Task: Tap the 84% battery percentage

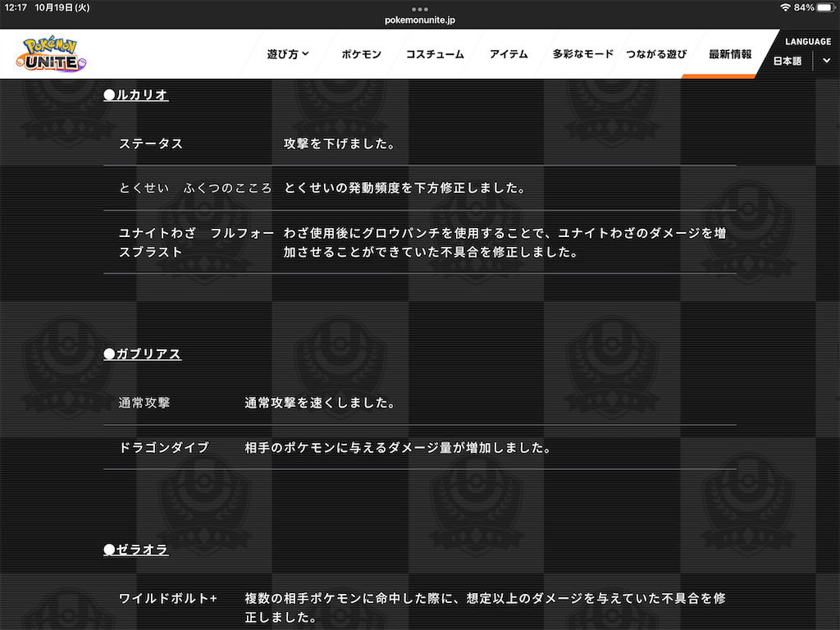Action: pos(804,7)
